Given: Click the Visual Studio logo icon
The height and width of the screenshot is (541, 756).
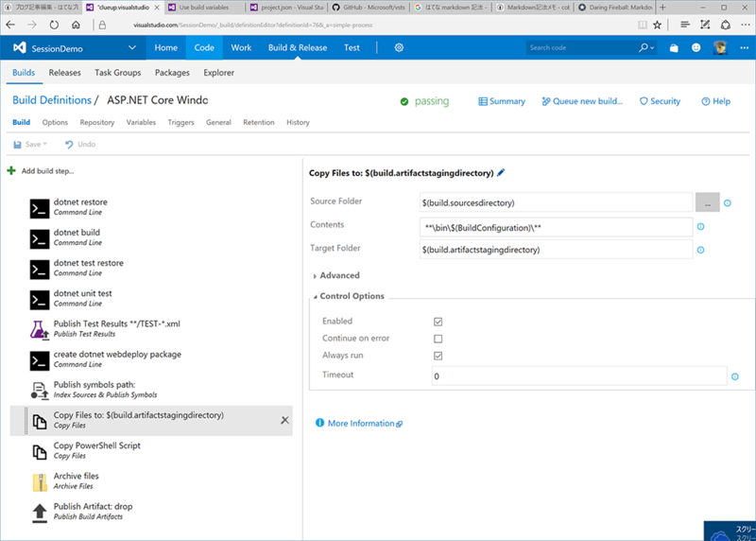Looking at the screenshot, I should [x=19, y=48].
